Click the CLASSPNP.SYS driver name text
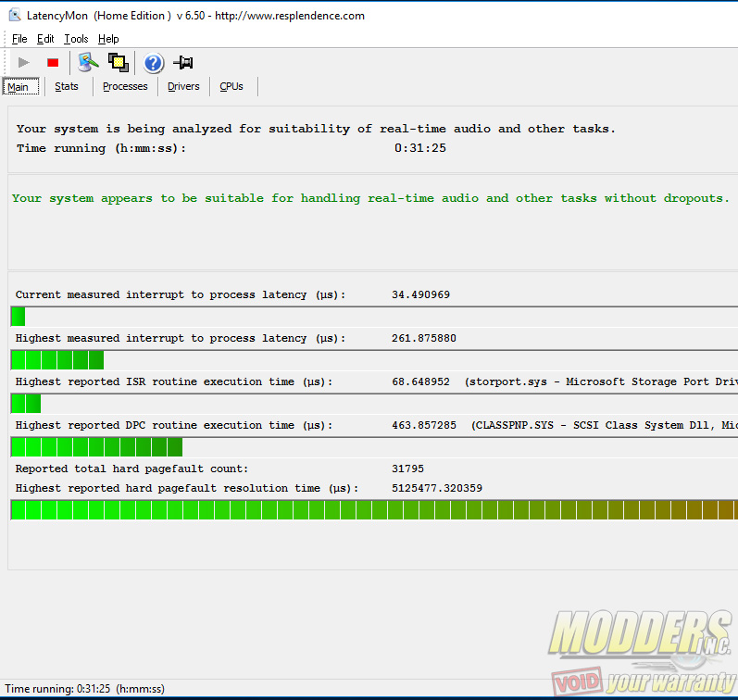This screenshot has height=700, width=738. 515,425
